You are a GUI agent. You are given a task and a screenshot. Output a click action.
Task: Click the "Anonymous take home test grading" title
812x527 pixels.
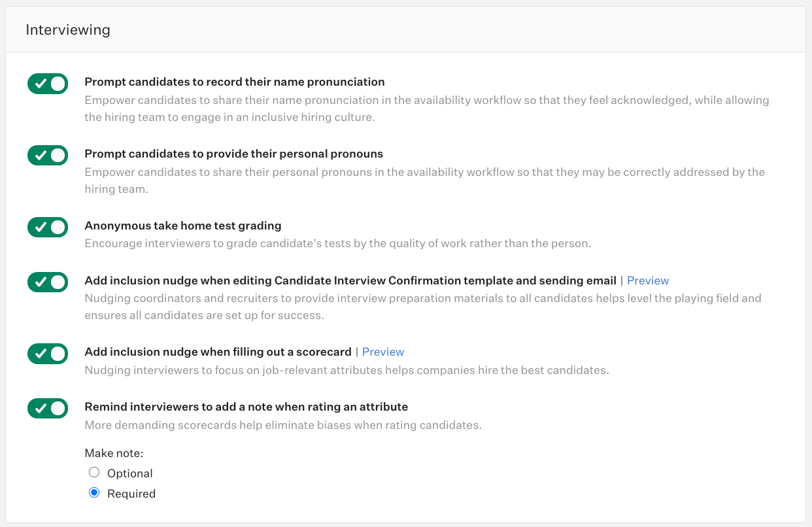[x=183, y=226]
